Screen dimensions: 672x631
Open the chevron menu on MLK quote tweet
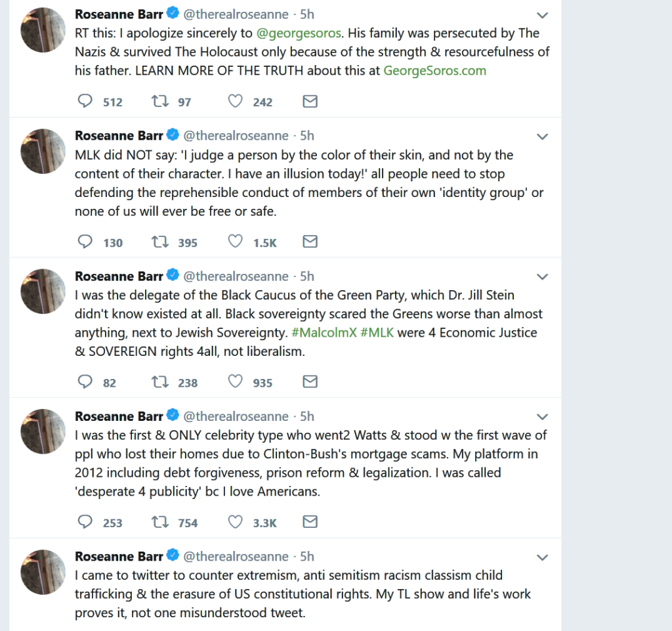pyautogui.click(x=542, y=137)
